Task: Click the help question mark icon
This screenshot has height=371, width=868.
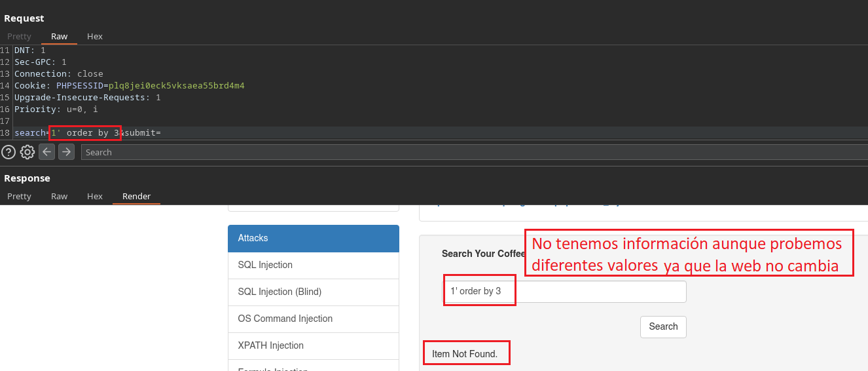Action: point(9,152)
